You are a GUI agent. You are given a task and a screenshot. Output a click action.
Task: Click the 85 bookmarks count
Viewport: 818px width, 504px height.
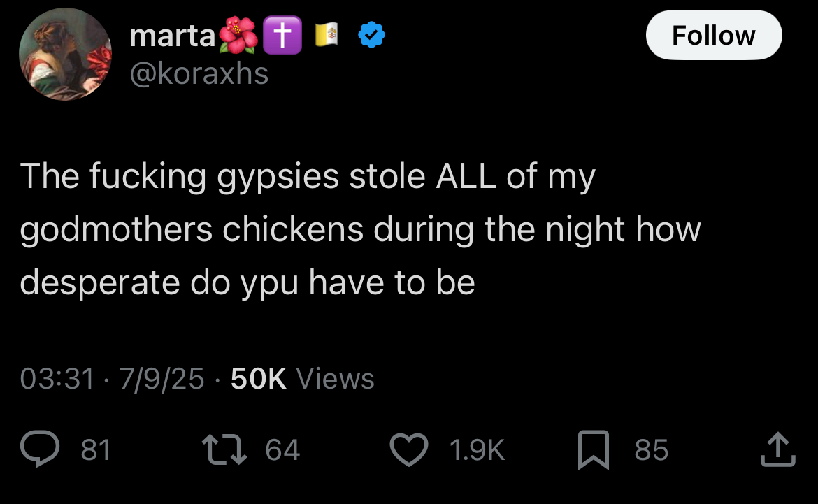click(651, 449)
